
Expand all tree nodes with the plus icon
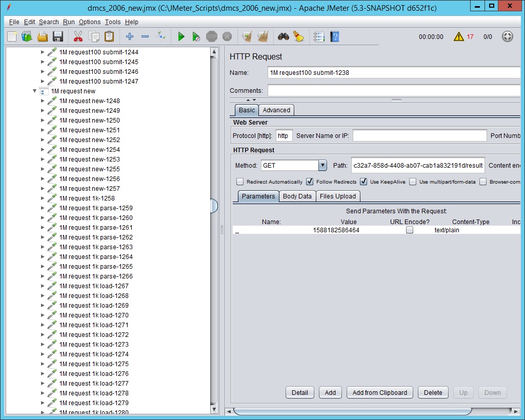129,36
